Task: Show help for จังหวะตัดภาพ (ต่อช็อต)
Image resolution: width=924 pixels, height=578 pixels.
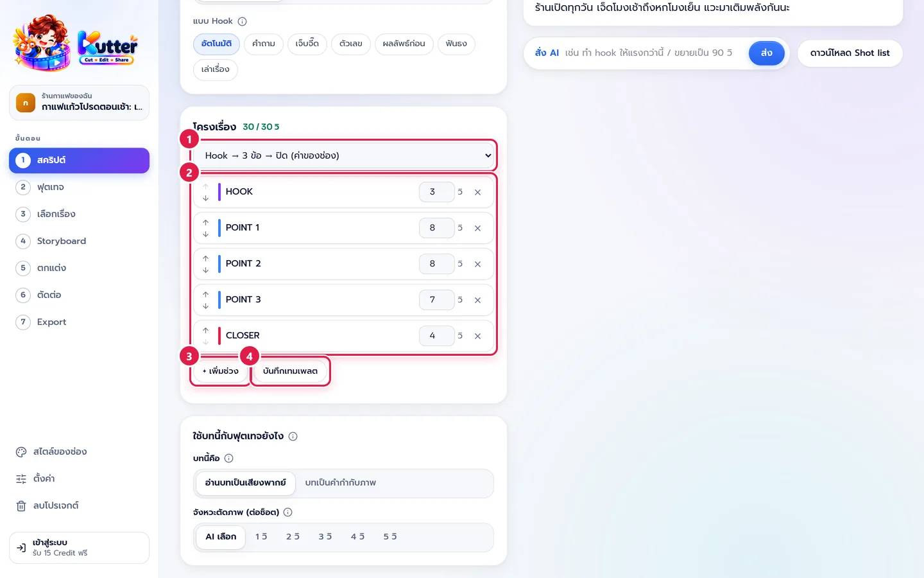Action: pyautogui.click(x=287, y=512)
